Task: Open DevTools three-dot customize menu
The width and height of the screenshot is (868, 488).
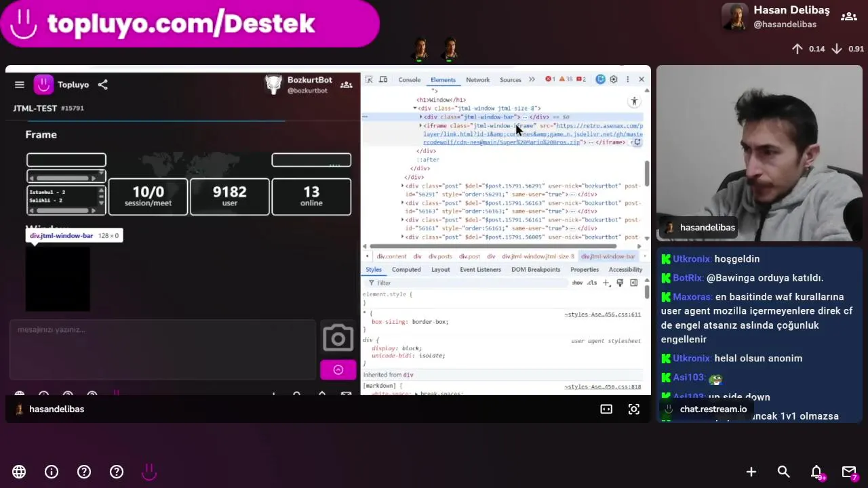Action: (627, 79)
